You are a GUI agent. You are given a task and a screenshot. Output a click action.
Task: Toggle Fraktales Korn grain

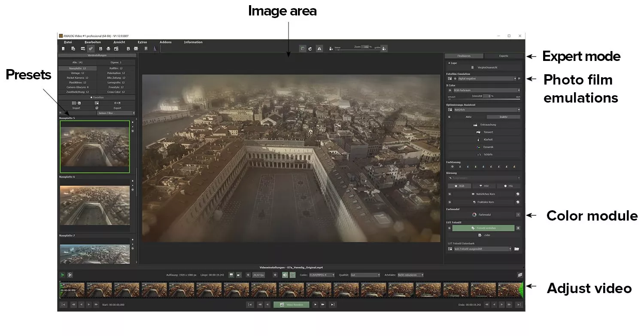483,202
